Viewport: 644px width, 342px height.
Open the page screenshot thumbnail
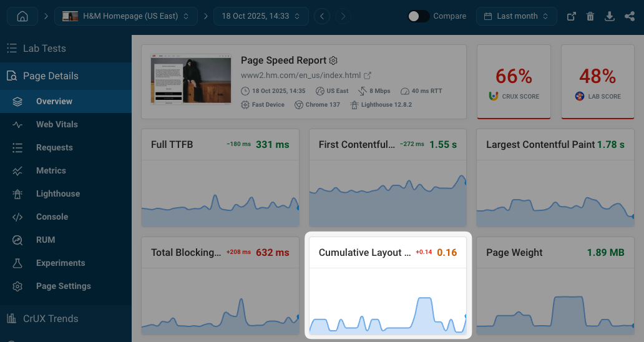[191, 79]
